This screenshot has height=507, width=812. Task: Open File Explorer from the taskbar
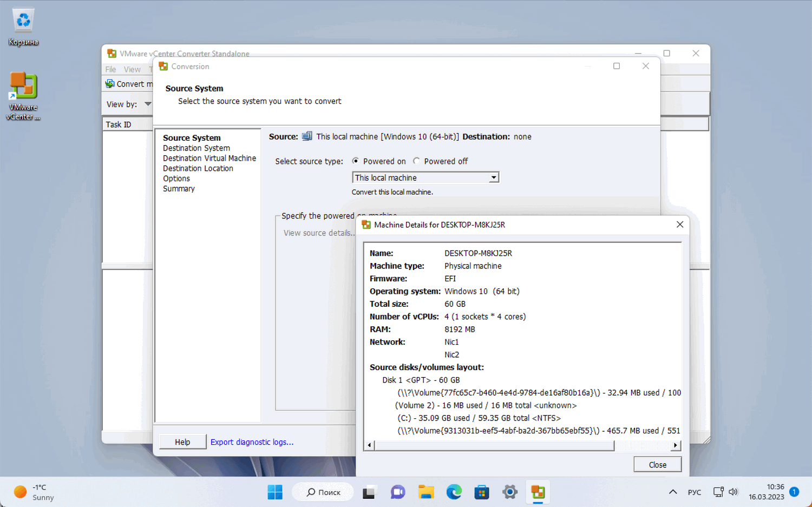(426, 492)
